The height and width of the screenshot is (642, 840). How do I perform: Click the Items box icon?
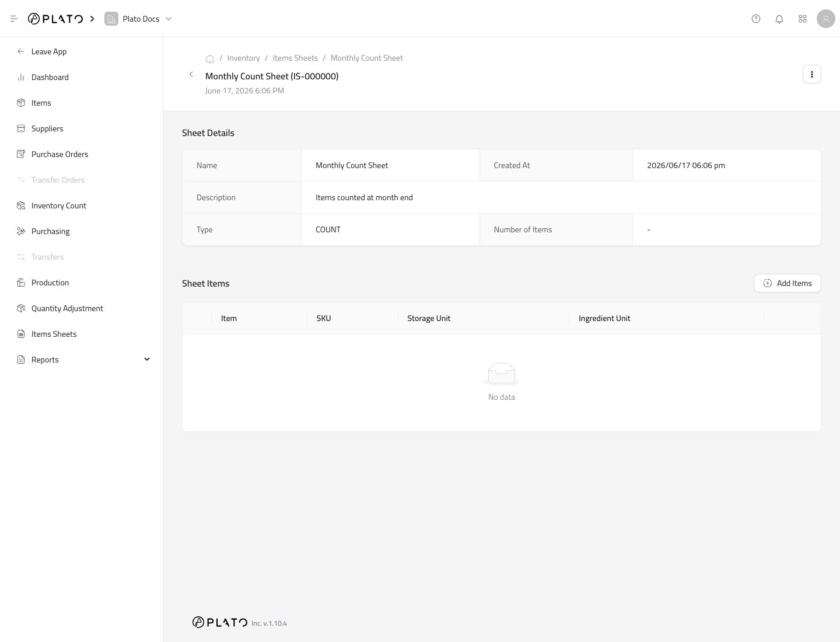[21, 103]
